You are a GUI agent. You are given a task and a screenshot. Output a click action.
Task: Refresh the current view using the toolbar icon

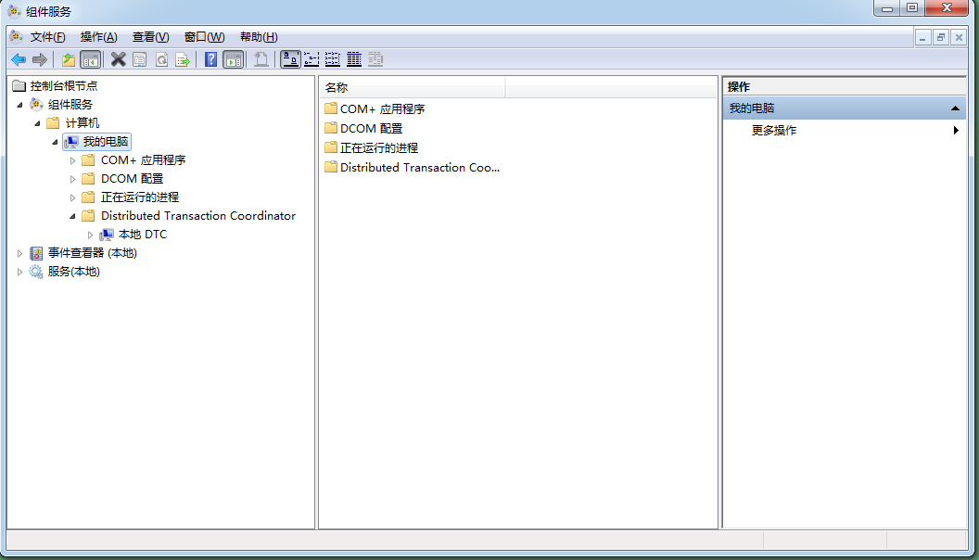161,59
